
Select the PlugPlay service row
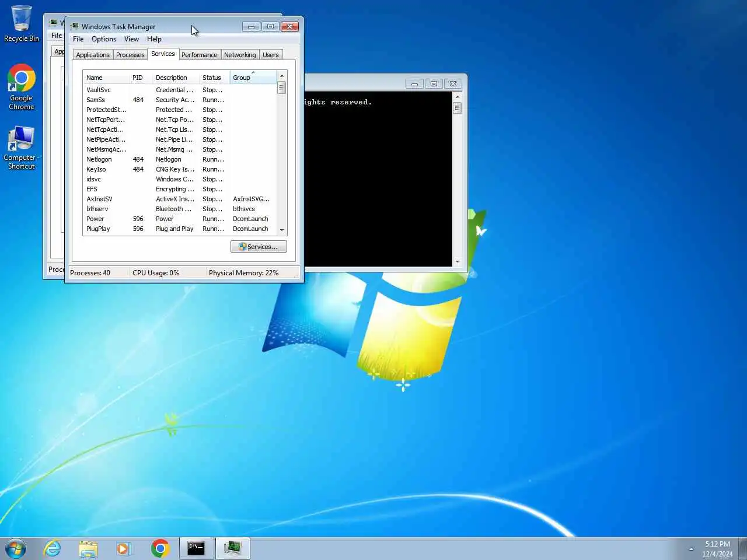[x=180, y=229]
